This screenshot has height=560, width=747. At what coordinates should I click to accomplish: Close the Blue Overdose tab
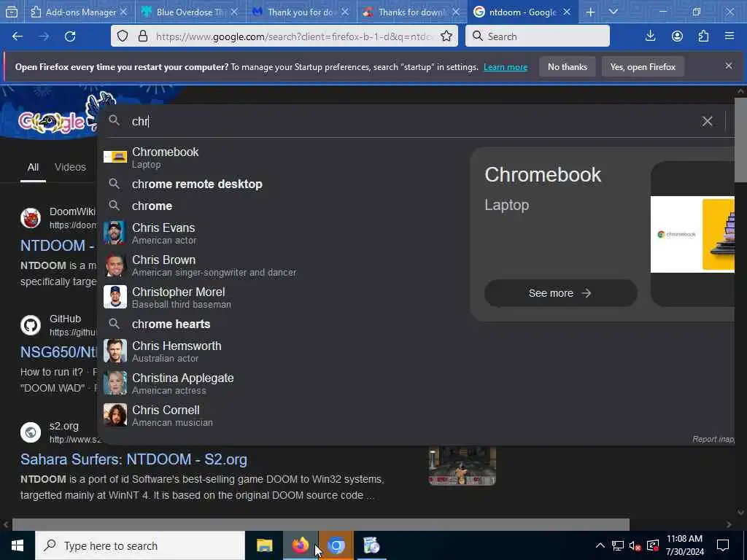(234, 12)
